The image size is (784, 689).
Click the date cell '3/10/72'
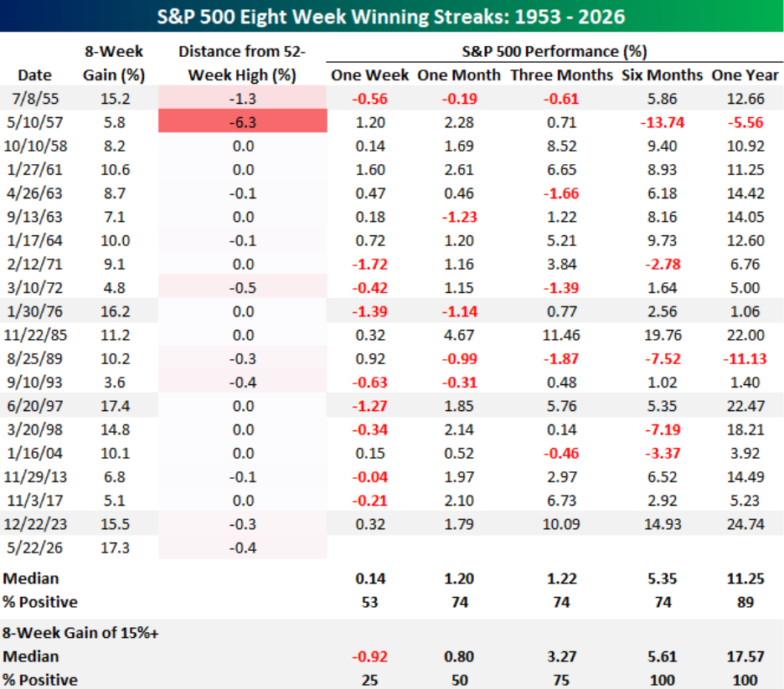(35, 288)
